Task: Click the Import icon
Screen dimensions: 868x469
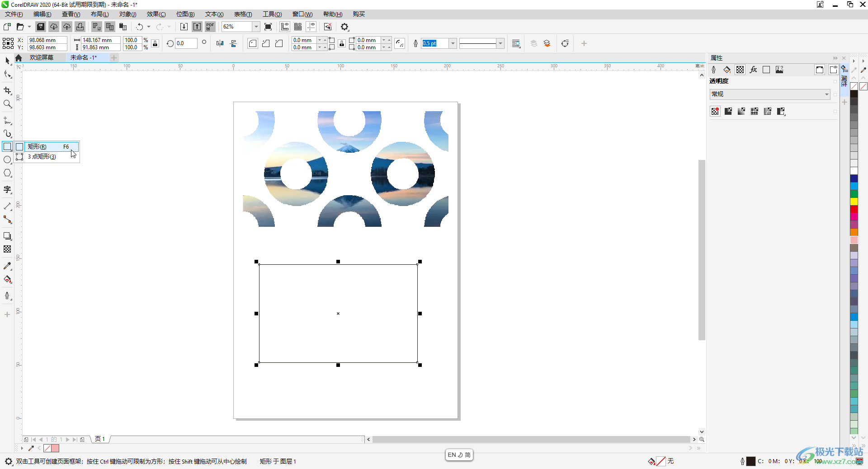Action: coord(184,27)
